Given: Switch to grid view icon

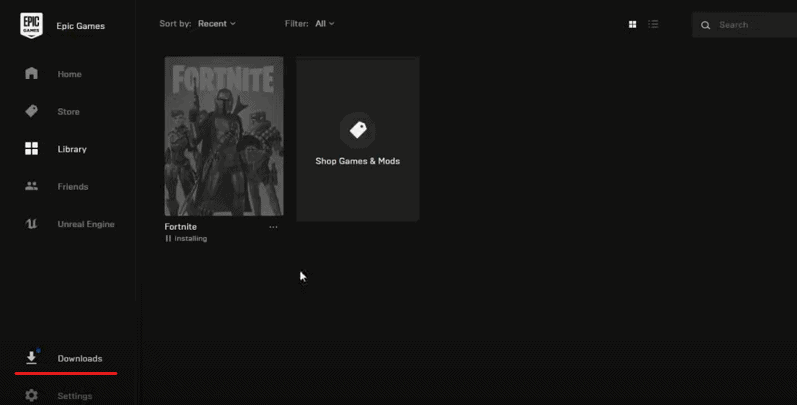Looking at the screenshot, I should pos(632,24).
